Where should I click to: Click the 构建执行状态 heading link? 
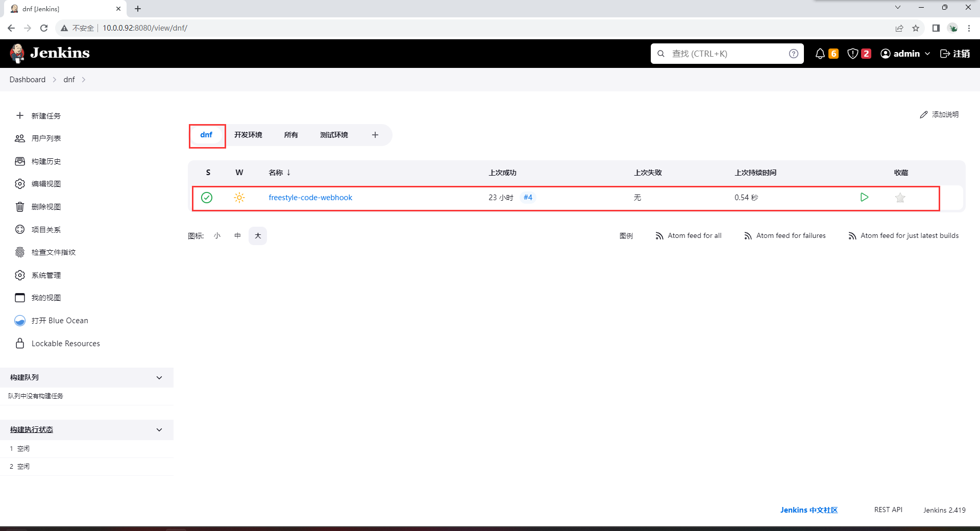[32, 430]
